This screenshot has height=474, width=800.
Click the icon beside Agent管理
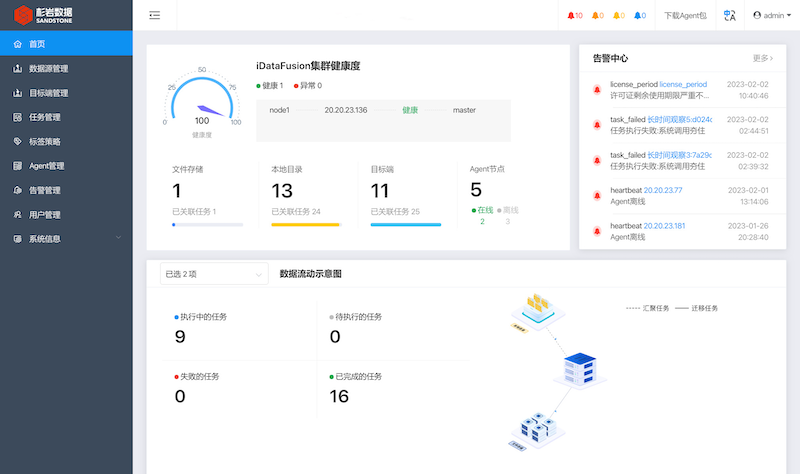point(17,166)
